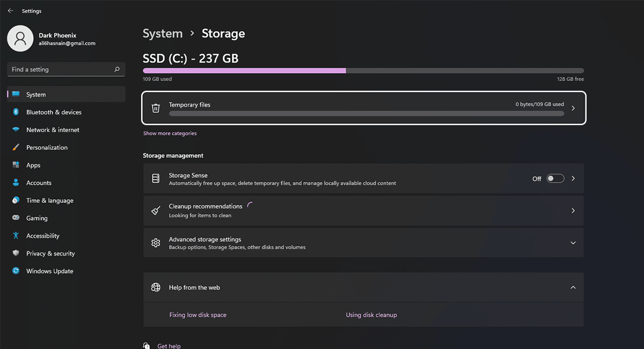Click the back arrow in Settings header
This screenshot has height=349, width=644.
(x=10, y=11)
